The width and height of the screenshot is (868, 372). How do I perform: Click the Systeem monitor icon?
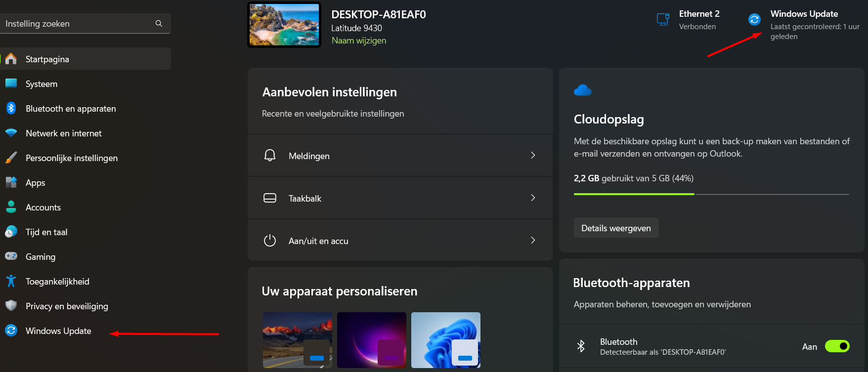[x=11, y=83]
